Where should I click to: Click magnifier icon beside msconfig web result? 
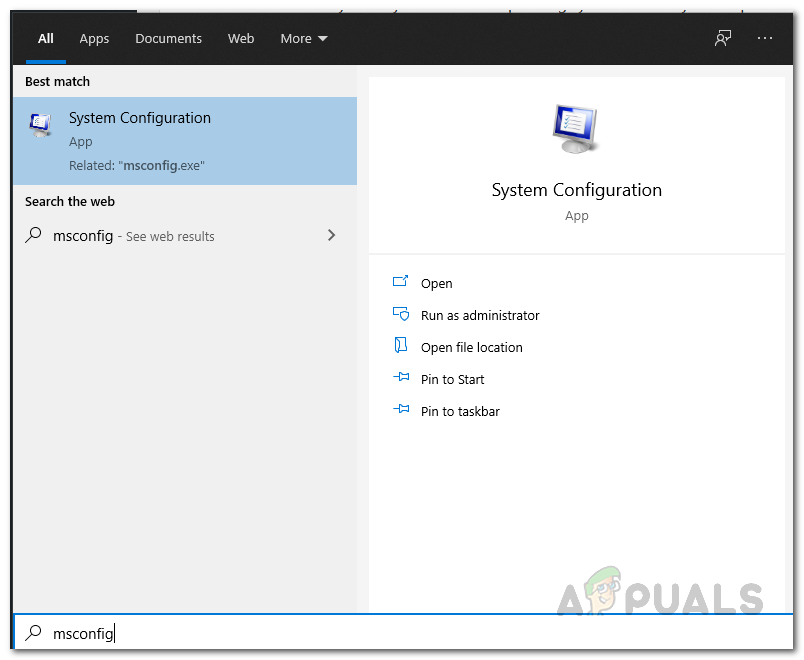[x=33, y=235]
